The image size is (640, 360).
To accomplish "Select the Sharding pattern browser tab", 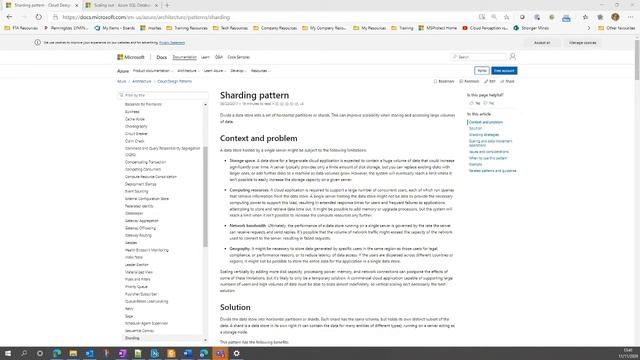I will coord(42,5).
